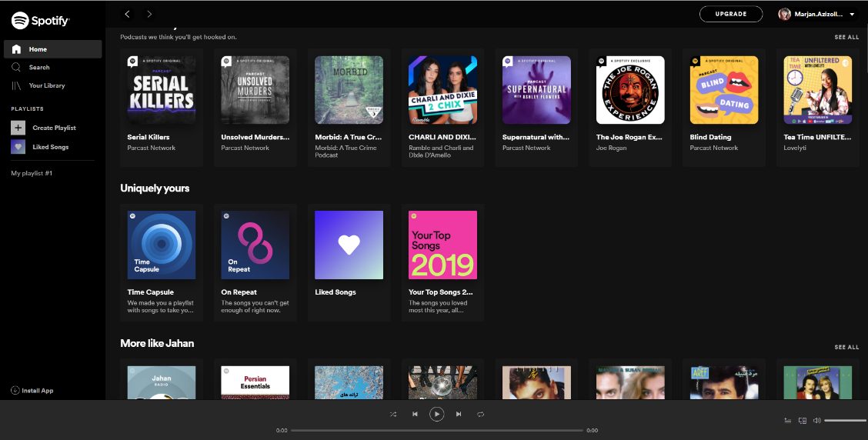Viewport: 868px width, 440px height.
Task: Mute with the volume speaker icon
Action: tap(817, 421)
